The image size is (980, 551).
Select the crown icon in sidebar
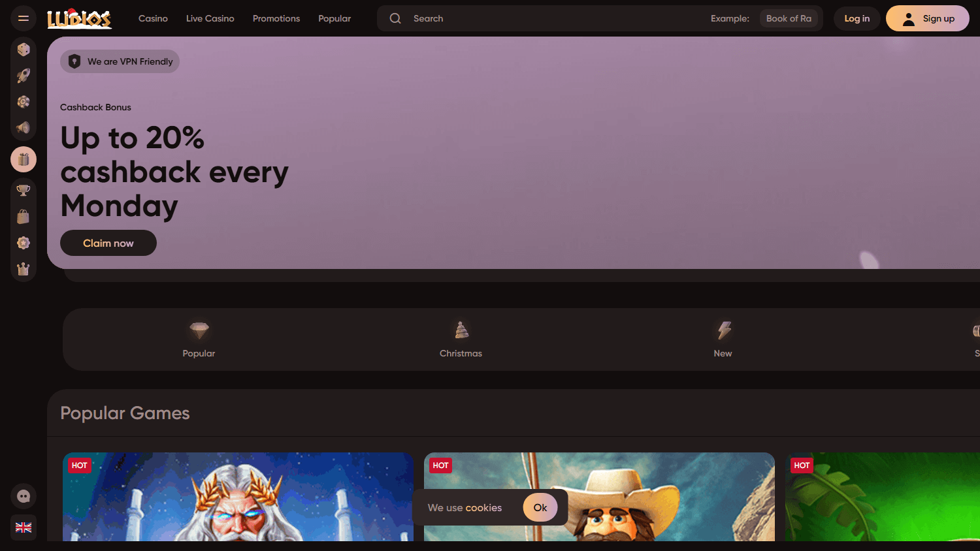coord(24,269)
